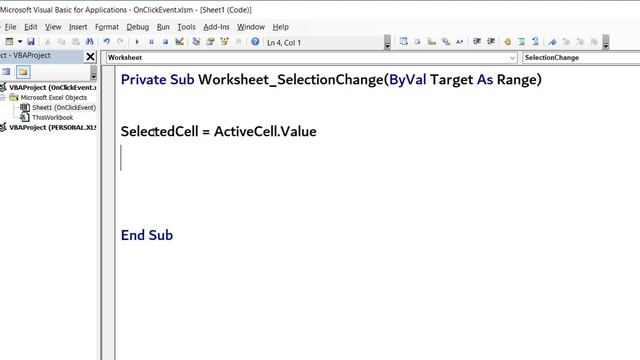Undo the last edit
Screen dimensions: 640x360
point(107,42)
